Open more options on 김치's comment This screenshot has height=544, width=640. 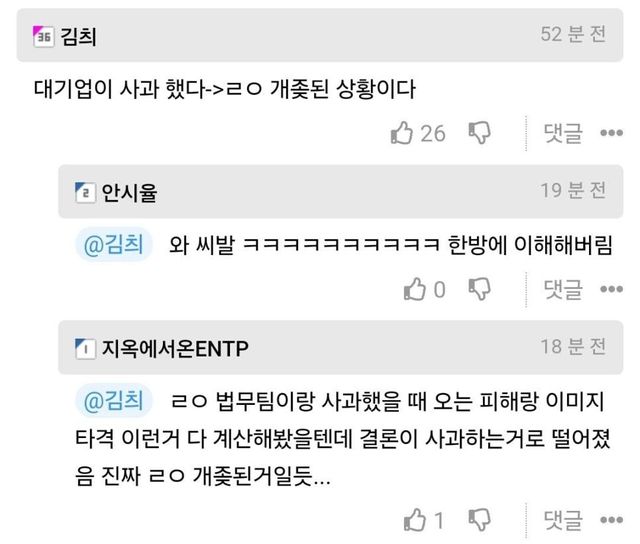(611, 133)
